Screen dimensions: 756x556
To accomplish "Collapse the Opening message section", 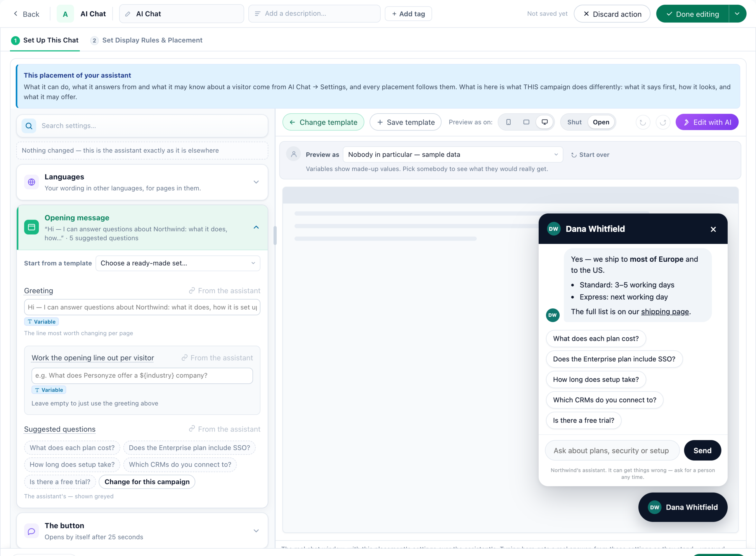I will click(x=256, y=227).
